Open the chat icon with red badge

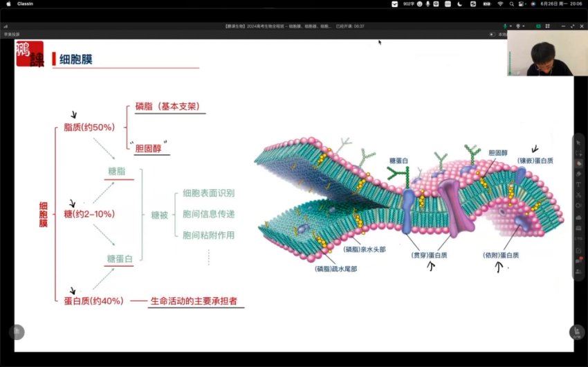click(x=578, y=260)
